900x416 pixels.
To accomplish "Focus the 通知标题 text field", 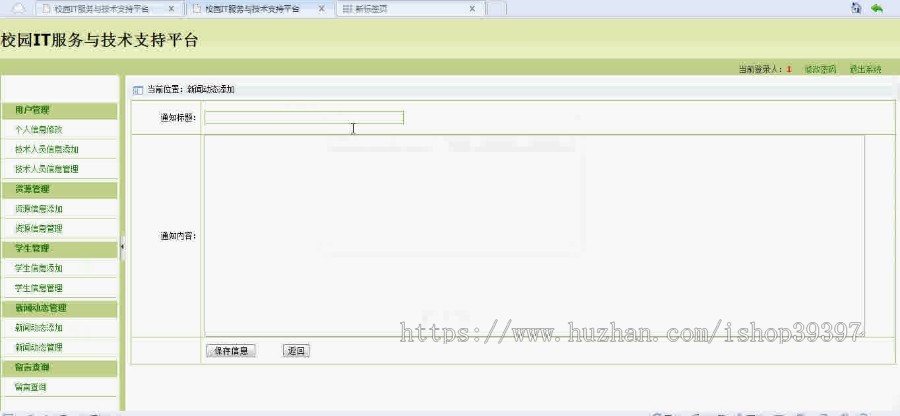I will (304, 118).
